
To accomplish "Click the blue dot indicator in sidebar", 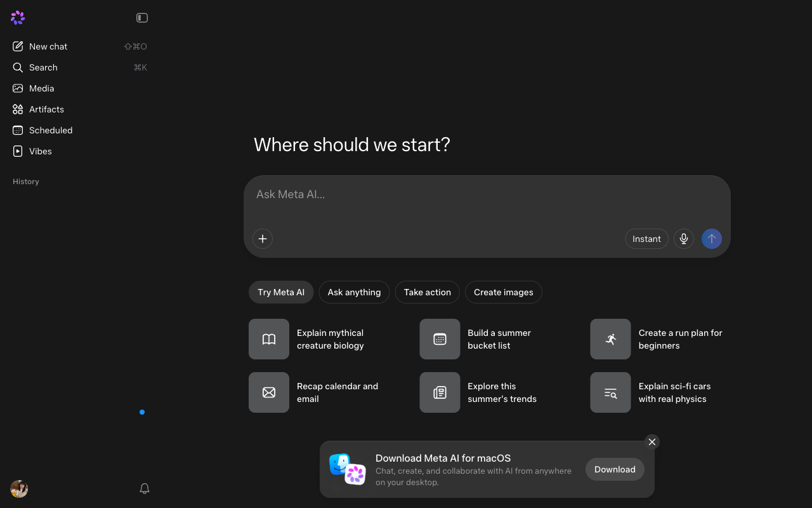I will [x=142, y=412].
